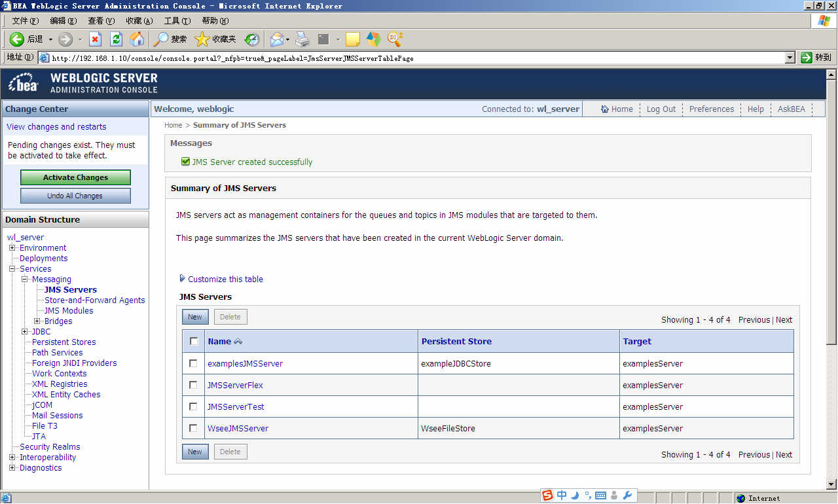This screenshot has width=838, height=504.
Task: Click the Activate Changes button
Action: (x=75, y=177)
